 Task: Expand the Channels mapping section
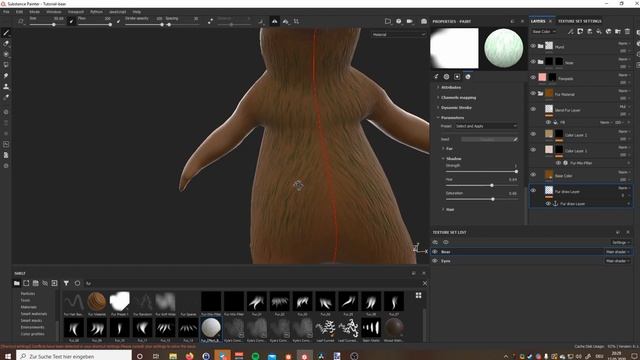[458, 98]
